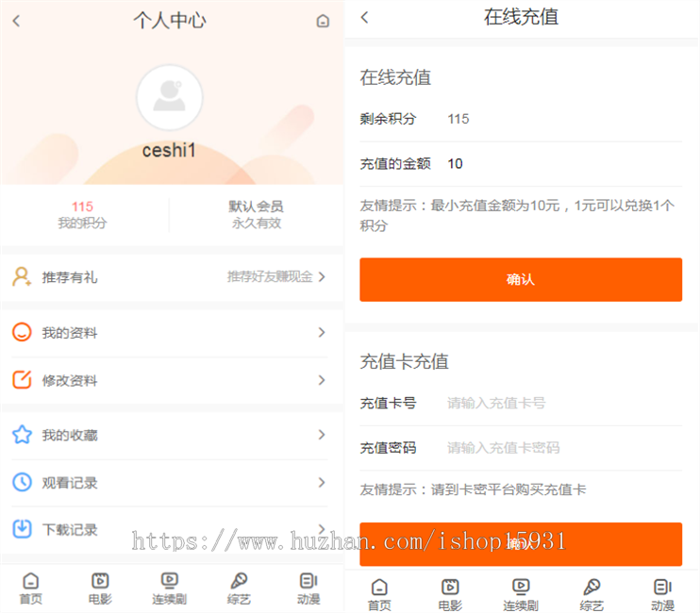Switch to 电影 tab on 个人中心 screen
The width and height of the screenshot is (700, 613).
[x=100, y=589]
